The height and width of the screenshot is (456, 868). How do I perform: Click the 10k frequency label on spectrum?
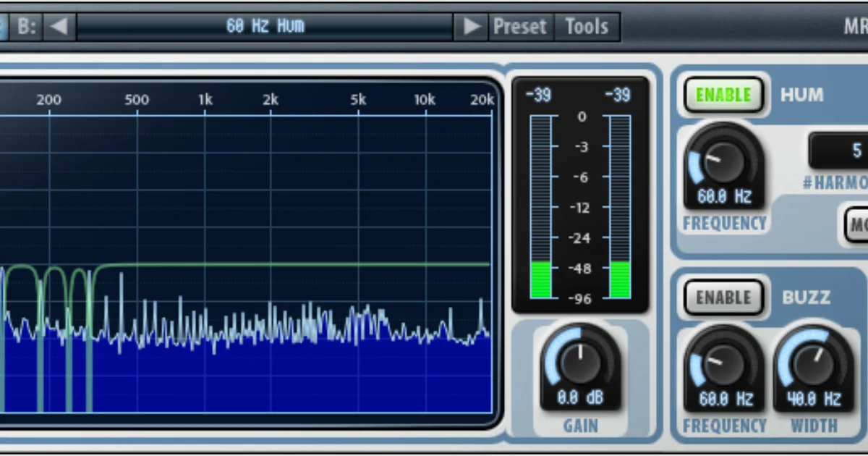425,100
